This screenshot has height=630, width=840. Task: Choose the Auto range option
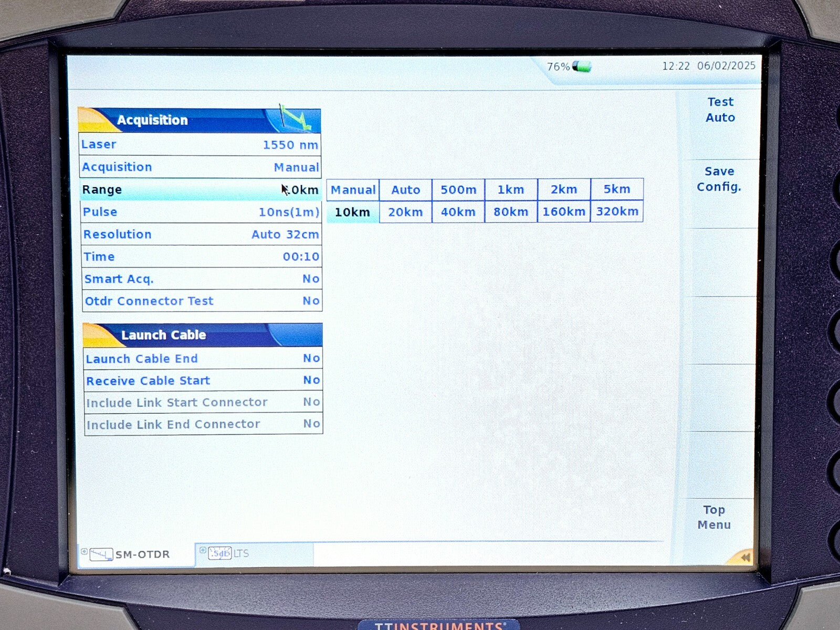pos(405,190)
